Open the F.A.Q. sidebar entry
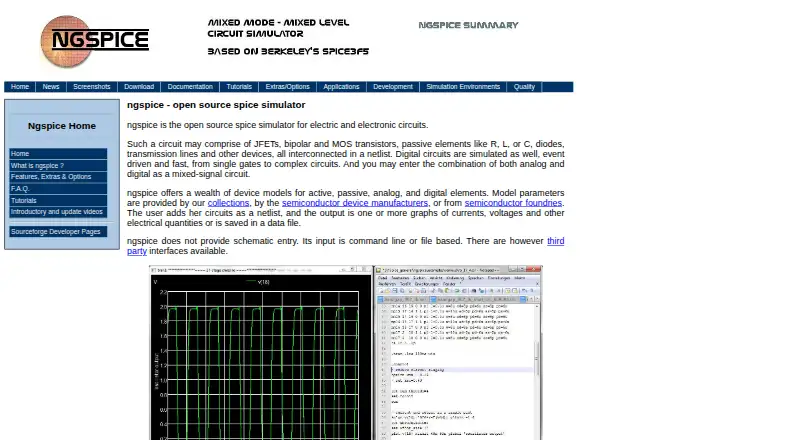 click(58, 189)
